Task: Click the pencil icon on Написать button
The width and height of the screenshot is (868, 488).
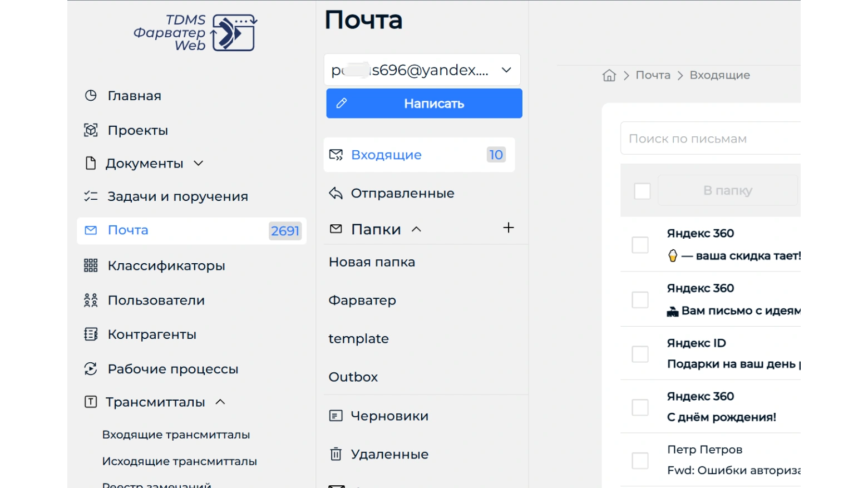Action: 342,103
